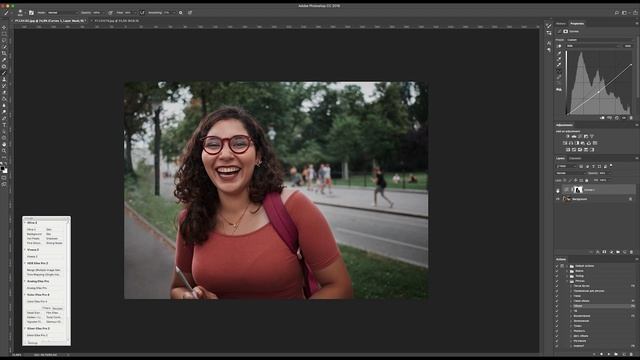Viewport: 640px width, 360px height.
Task: Expand the Default Actions folder
Action: (567, 266)
